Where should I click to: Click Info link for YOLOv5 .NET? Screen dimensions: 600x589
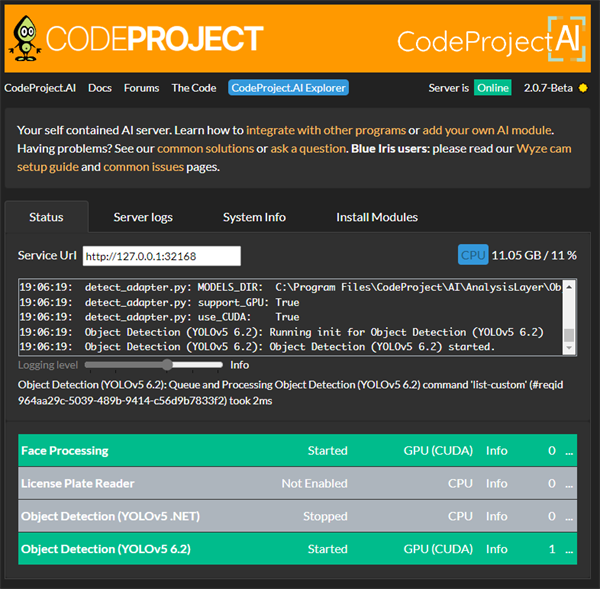pos(497,517)
